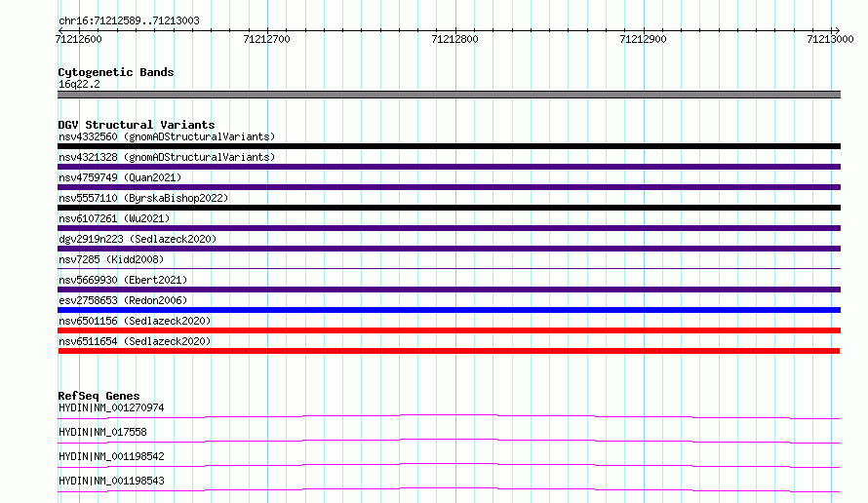Screen dimensions: 868x503
Task: Click the chr16:71212589..71213003 region label
Action: (x=129, y=20)
